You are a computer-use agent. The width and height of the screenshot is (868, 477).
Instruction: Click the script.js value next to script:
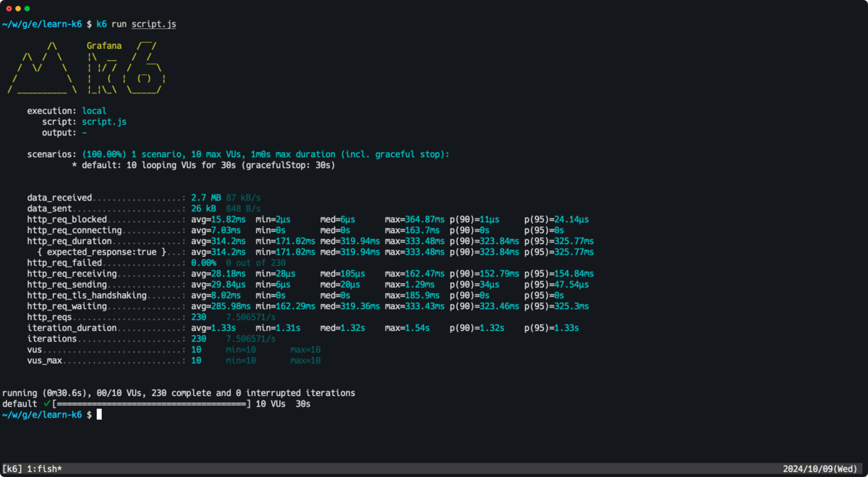coord(104,122)
